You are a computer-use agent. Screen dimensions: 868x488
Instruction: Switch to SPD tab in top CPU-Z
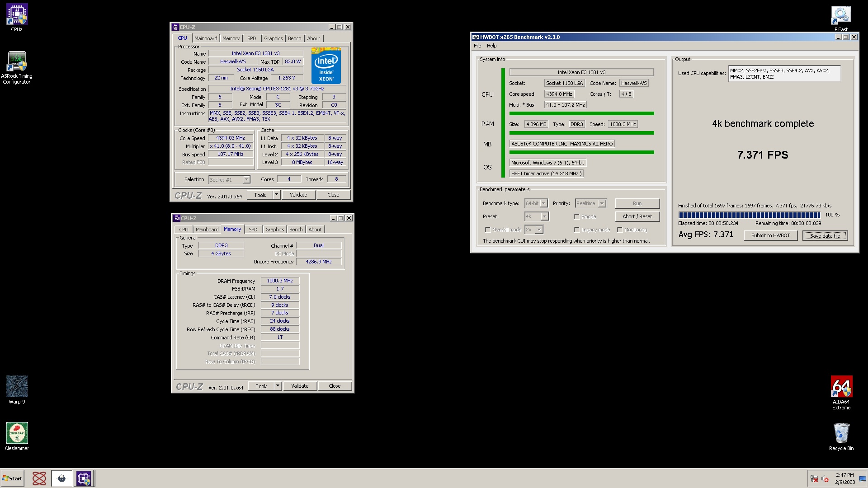[x=252, y=38]
